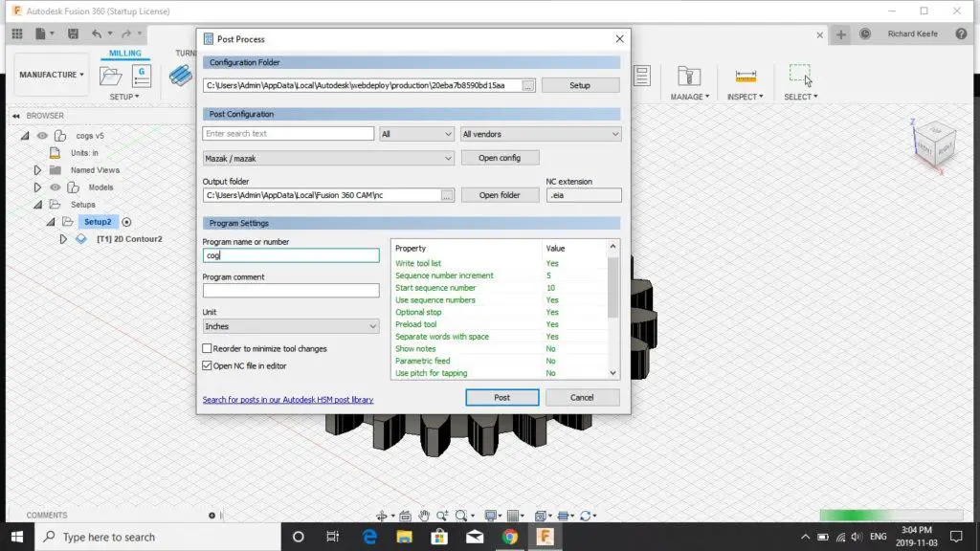Click the Zoom window magnifier icon
Viewport: 980px width, 551px height.
coord(442,516)
